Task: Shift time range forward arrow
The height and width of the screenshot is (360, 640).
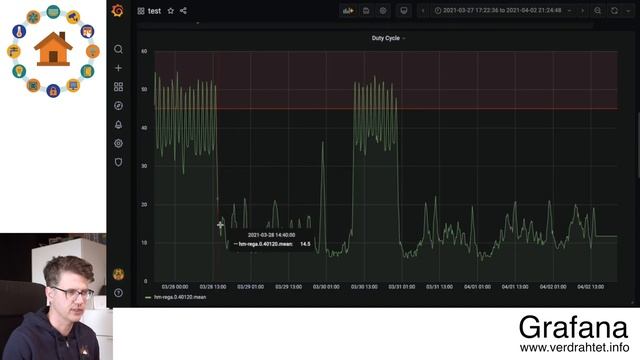Action: tap(582, 11)
